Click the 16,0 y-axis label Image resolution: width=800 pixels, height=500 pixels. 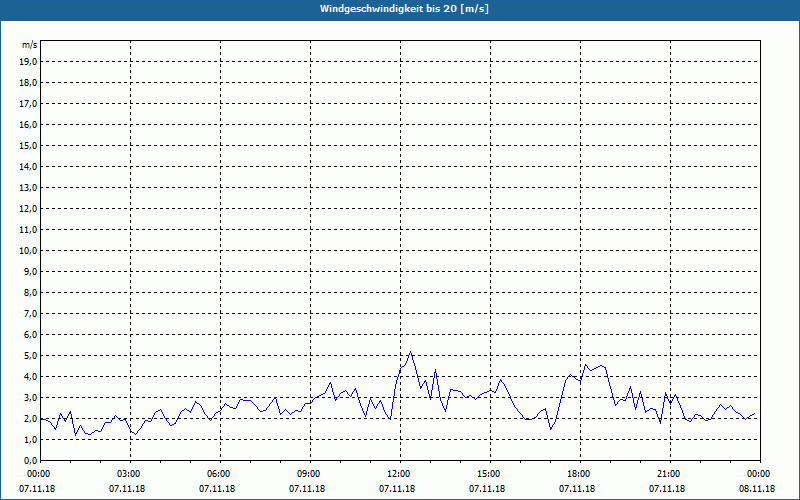(29, 124)
